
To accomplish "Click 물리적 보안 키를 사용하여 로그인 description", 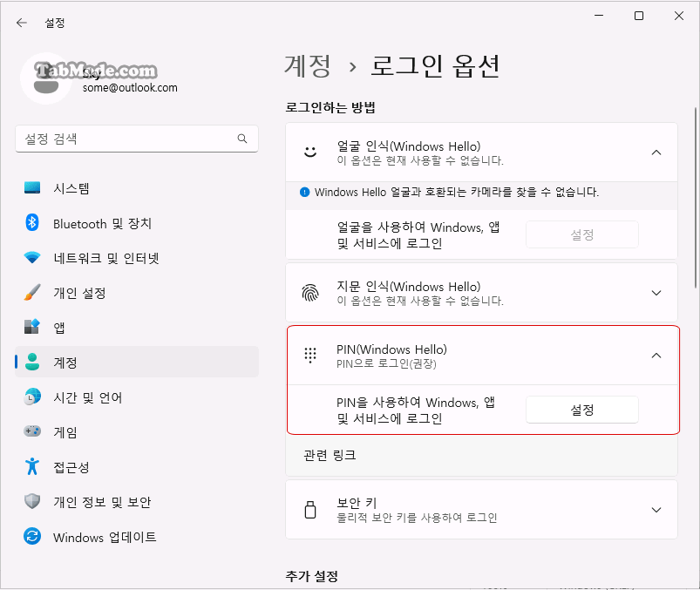I will 417,518.
